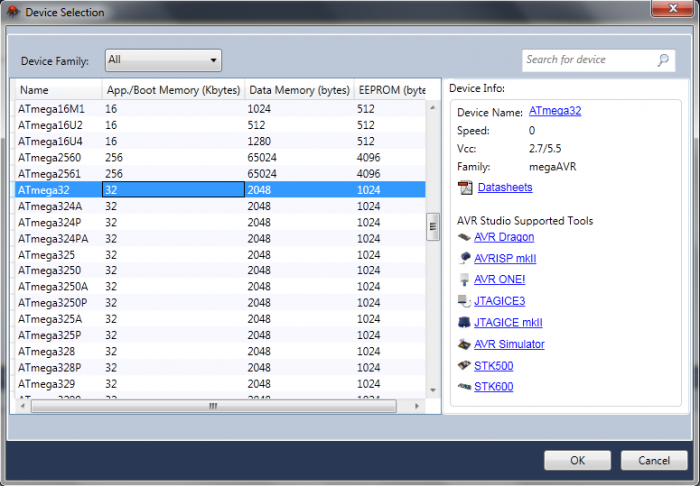
Task: Sort by Data Memory (bytes) column
Action: click(298, 90)
